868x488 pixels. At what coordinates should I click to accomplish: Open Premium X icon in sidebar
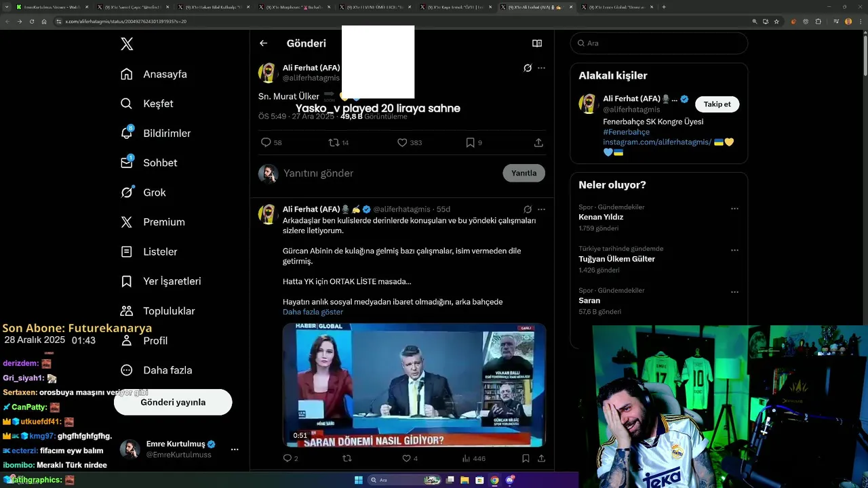127,222
